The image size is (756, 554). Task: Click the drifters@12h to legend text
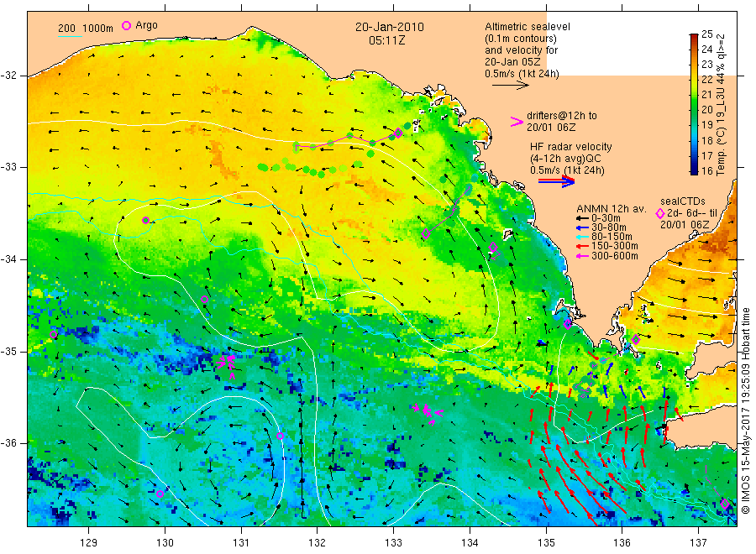coord(562,116)
